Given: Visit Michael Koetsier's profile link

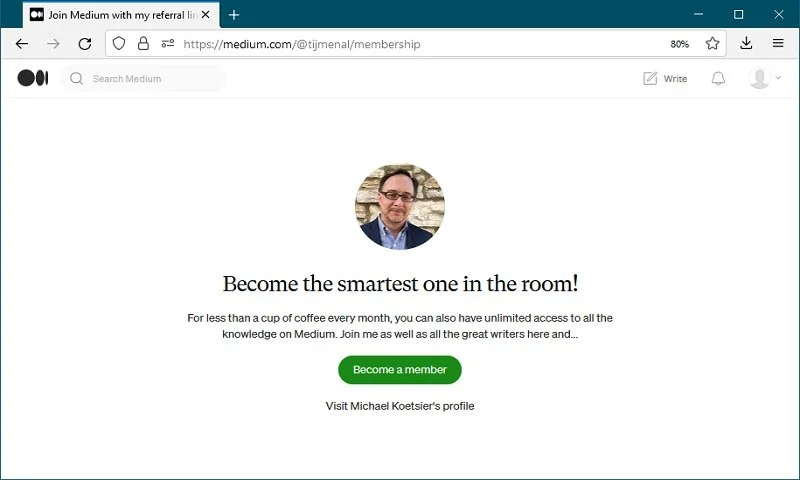Looking at the screenshot, I should coord(400,406).
